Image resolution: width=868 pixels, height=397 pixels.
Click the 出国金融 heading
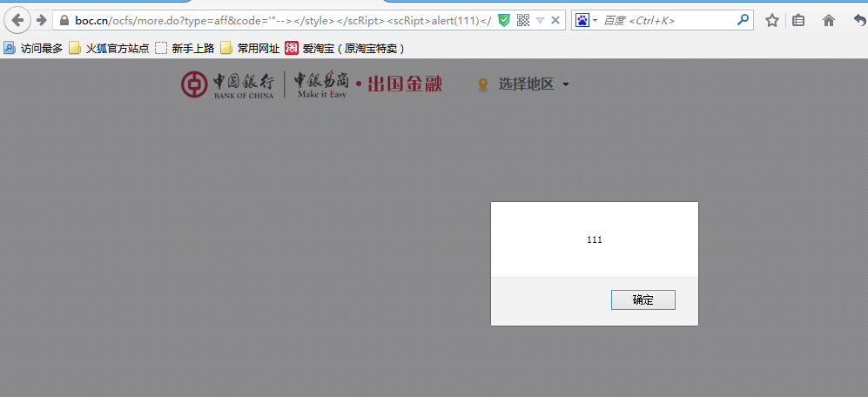[x=404, y=84]
